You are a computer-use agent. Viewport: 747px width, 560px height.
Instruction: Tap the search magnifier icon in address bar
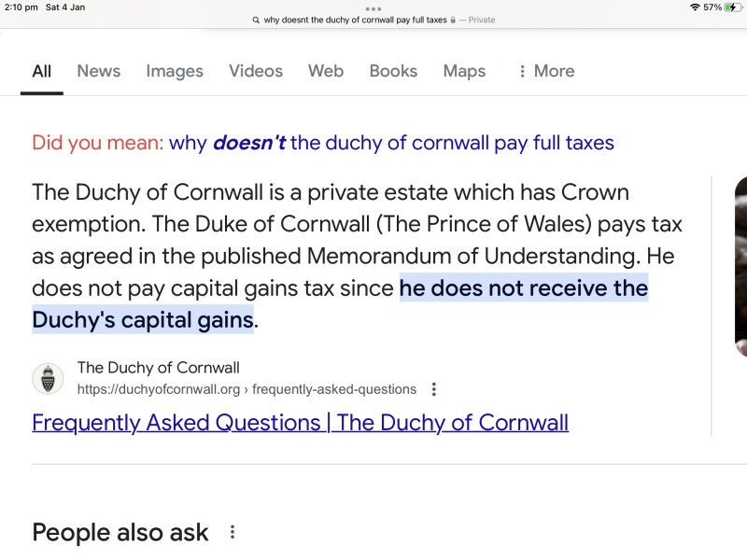[x=256, y=20]
